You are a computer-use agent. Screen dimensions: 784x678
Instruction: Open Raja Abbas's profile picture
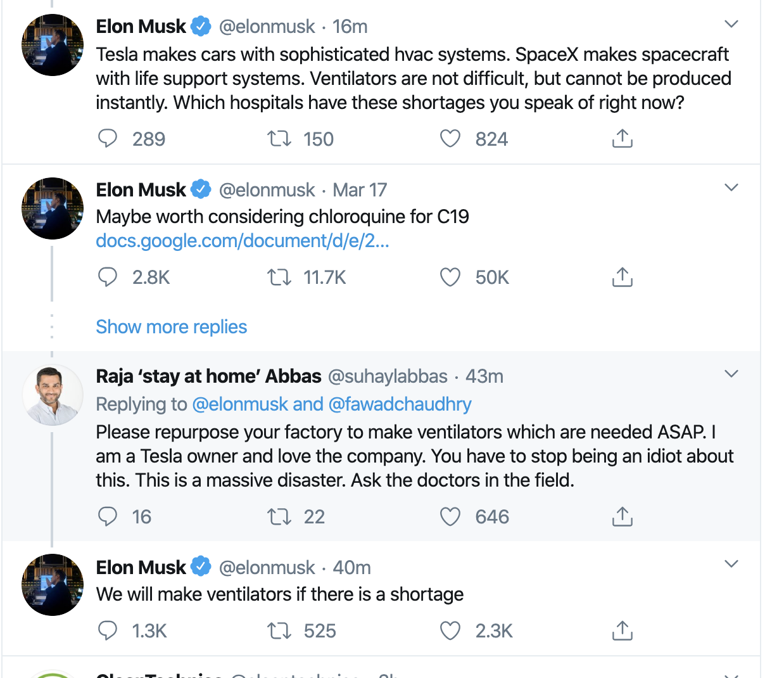click(53, 395)
